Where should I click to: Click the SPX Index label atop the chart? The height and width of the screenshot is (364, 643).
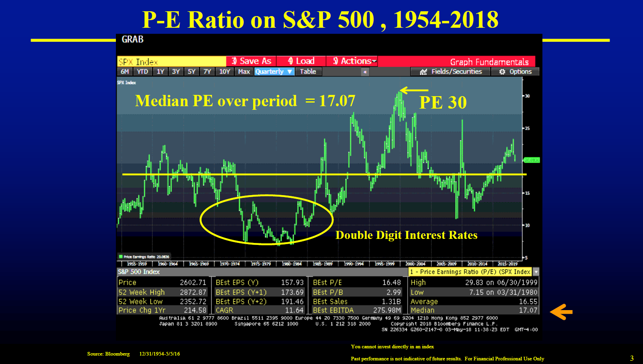pos(126,82)
